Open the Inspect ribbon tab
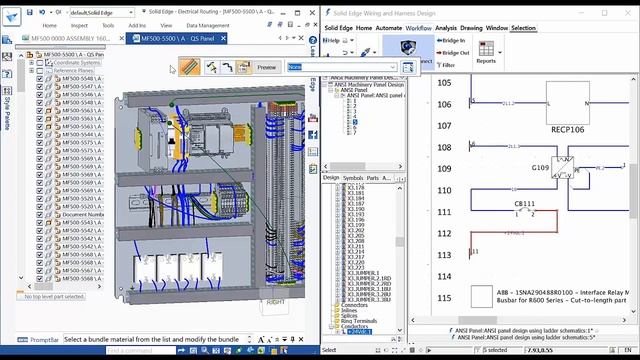 coord(79,25)
